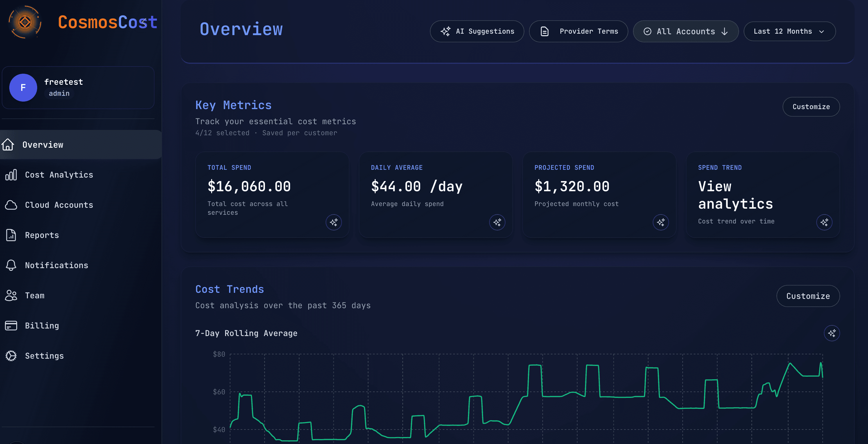The image size is (868, 444).
Task: Open Settings via the gear icon
Action: (11, 355)
